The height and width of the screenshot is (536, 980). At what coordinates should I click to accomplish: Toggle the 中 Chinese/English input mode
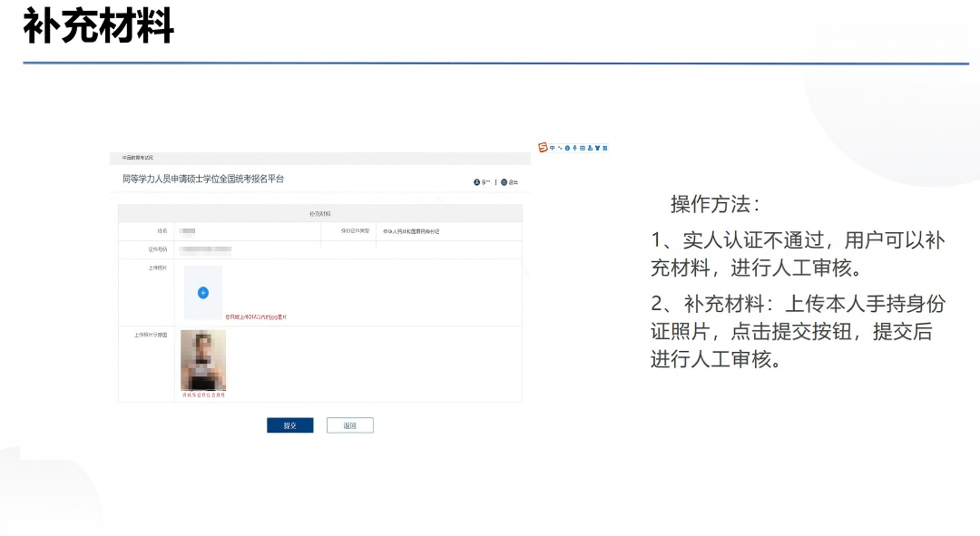tap(552, 147)
